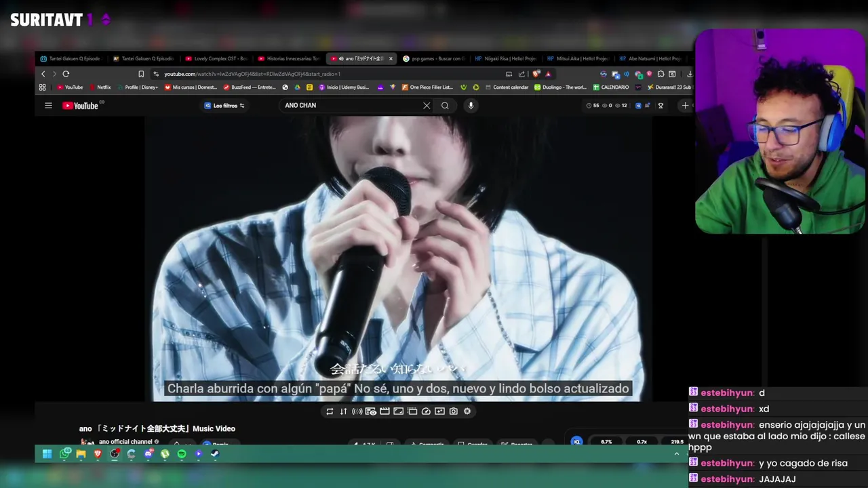The width and height of the screenshot is (868, 488).
Task: Click the browser back arrow
Action: [x=43, y=74]
